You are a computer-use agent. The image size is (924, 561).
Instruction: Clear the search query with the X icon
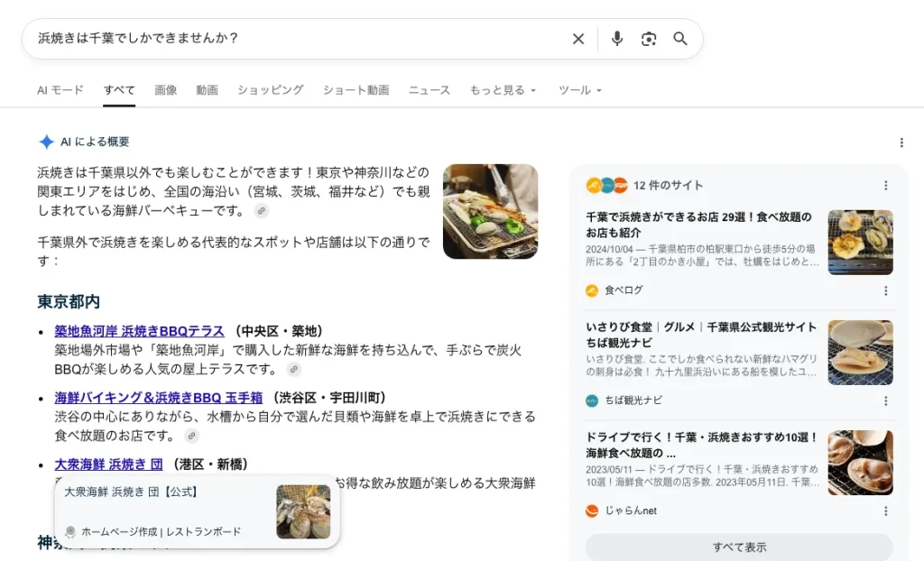(578, 39)
